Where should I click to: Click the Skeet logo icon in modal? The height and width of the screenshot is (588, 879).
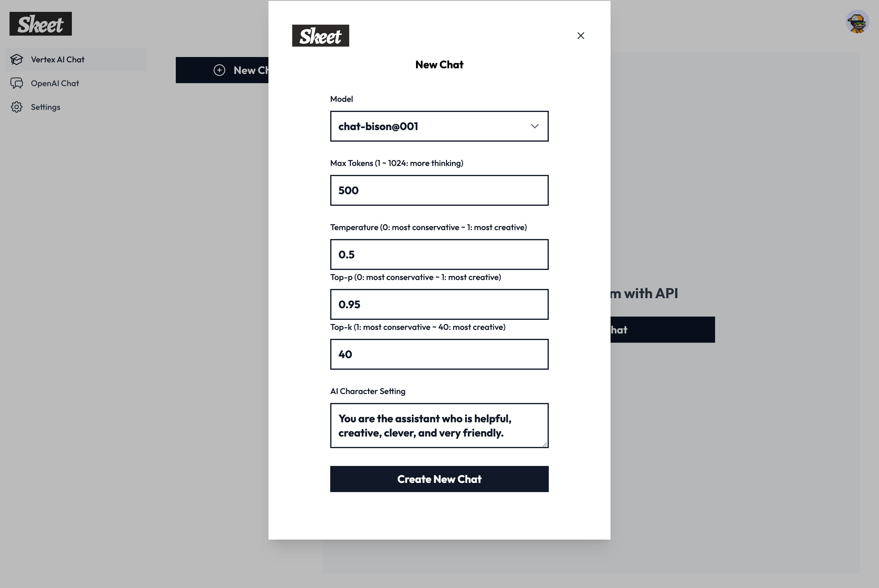[320, 35]
